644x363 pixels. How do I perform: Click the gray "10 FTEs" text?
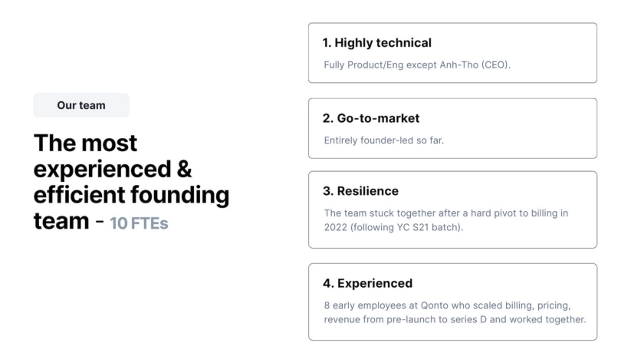[x=139, y=224]
